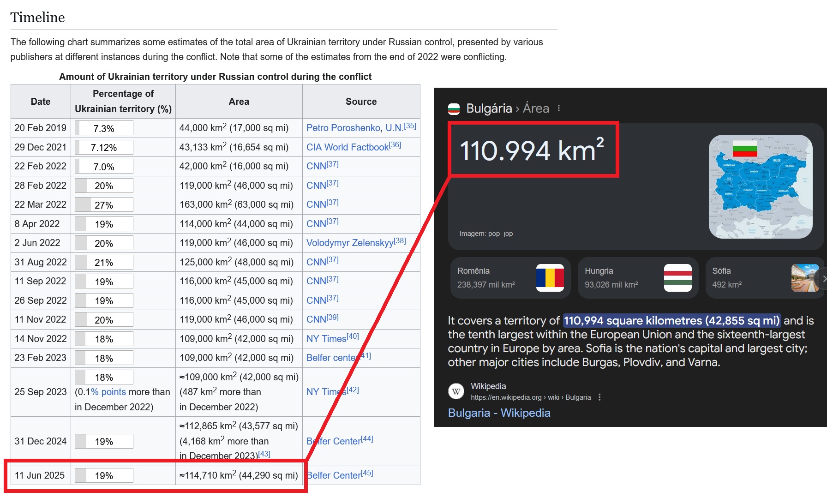Screen dimensions: 827x504
Task: Open the Romênia 238,397 mil km² card
Action: point(510,278)
